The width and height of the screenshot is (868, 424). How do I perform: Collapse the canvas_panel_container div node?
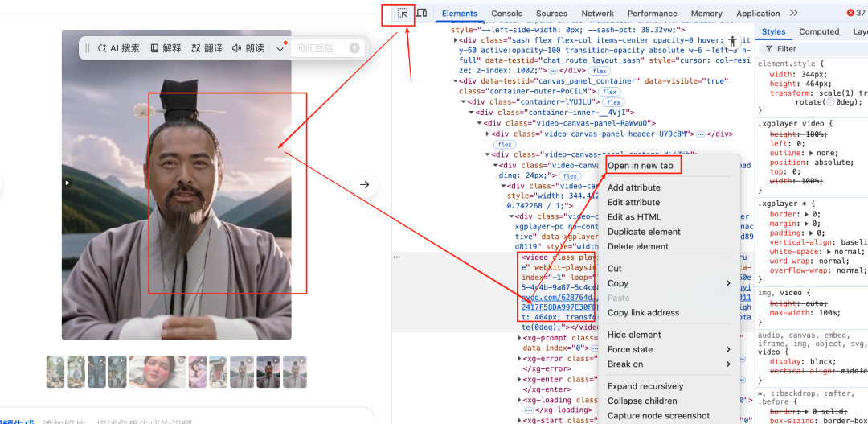455,81
